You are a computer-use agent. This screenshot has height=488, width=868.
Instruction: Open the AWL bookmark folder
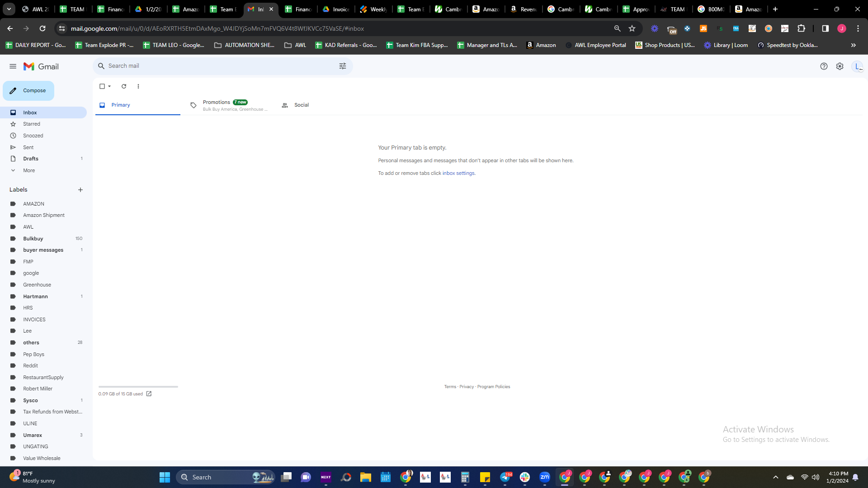tap(295, 45)
